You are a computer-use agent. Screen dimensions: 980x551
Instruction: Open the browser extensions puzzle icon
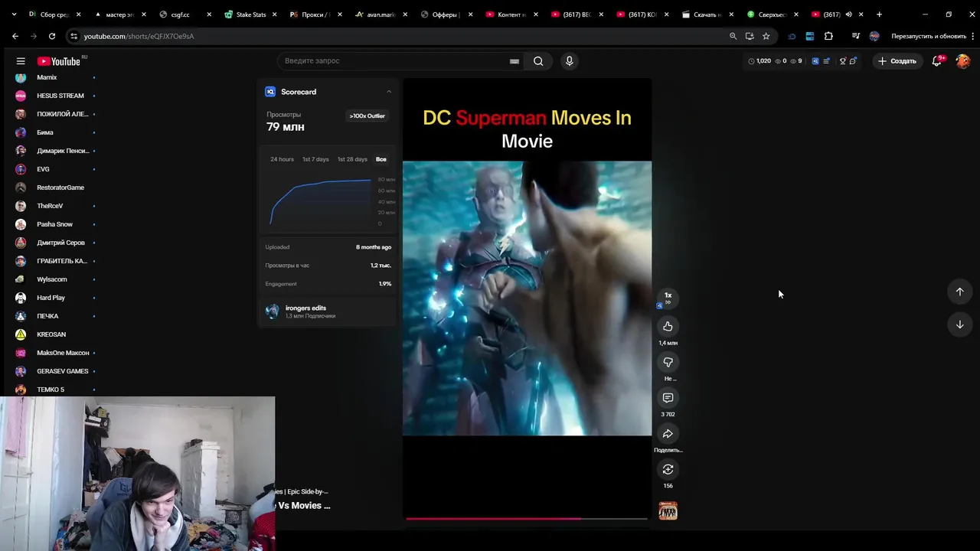[x=828, y=36]
